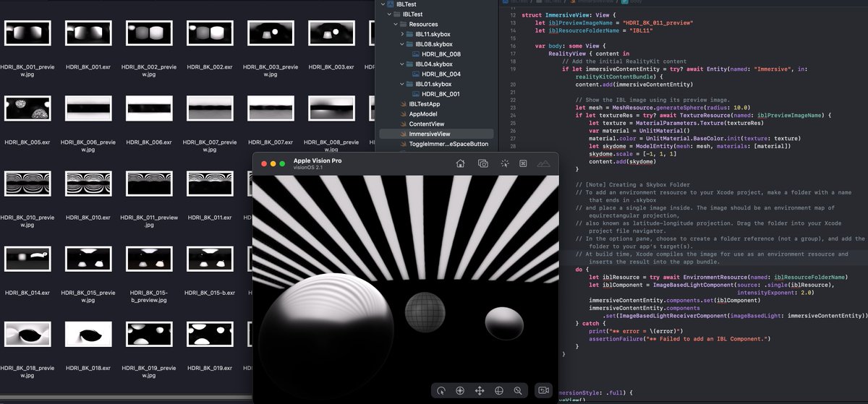Screen dimensions: 868x404
Task: Go to the simulator Home screen
Action: click(x=460, y=163)
